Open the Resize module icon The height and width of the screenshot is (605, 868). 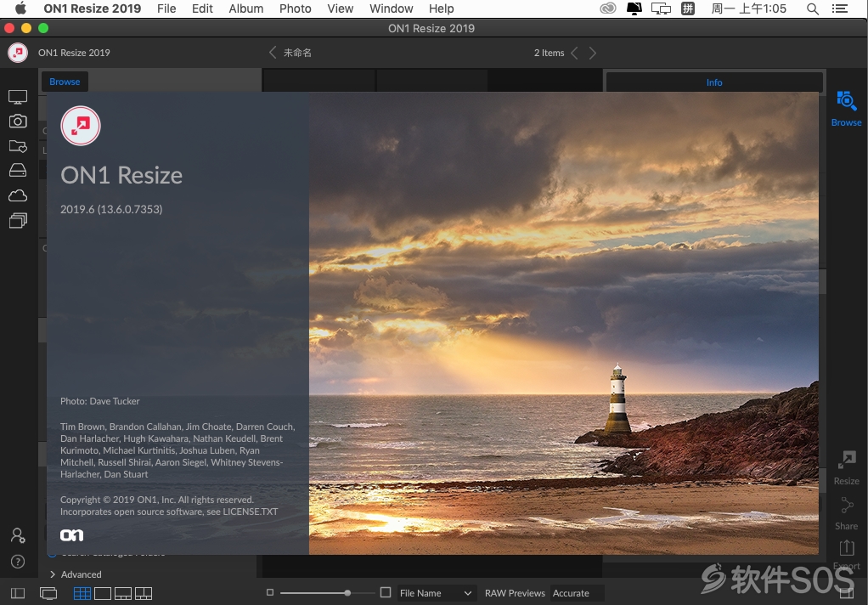(847, 468)
